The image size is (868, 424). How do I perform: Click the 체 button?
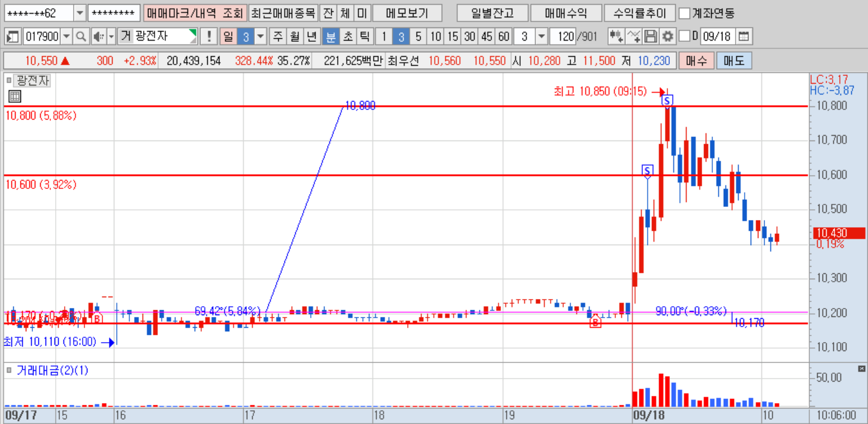345,13
